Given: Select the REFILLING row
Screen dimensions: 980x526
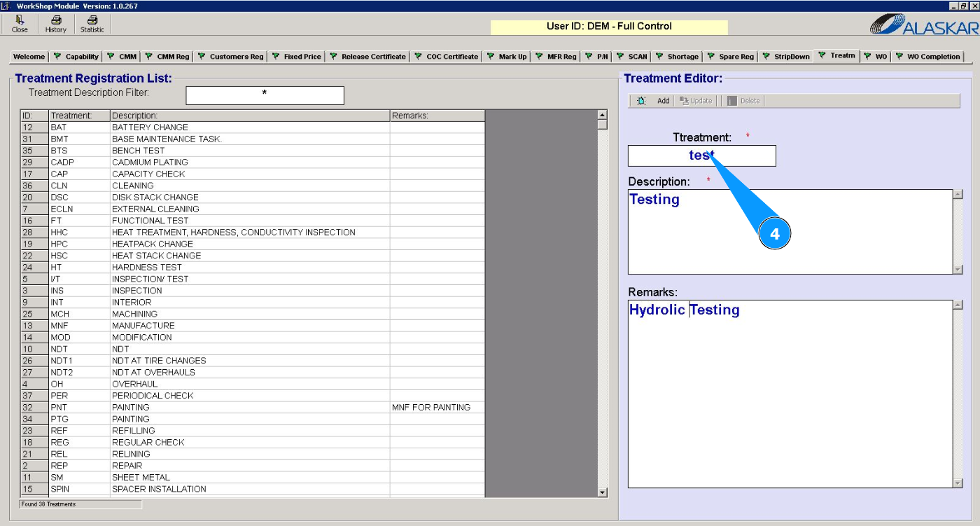Looking at the screenshot, I should 253,431.
